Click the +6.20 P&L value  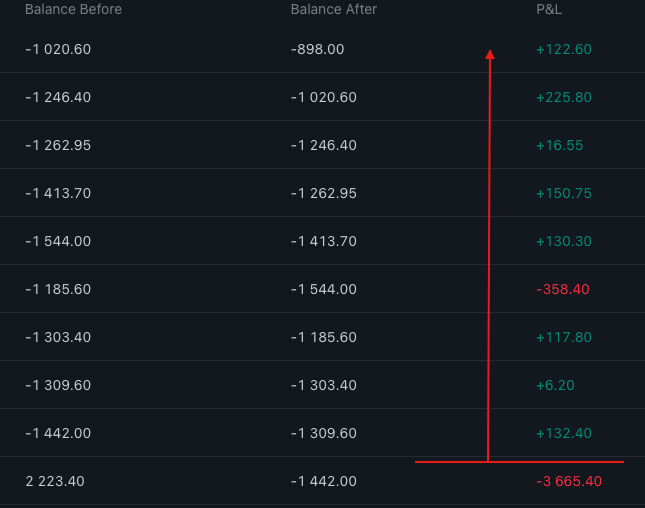click(x=555, y=385)
